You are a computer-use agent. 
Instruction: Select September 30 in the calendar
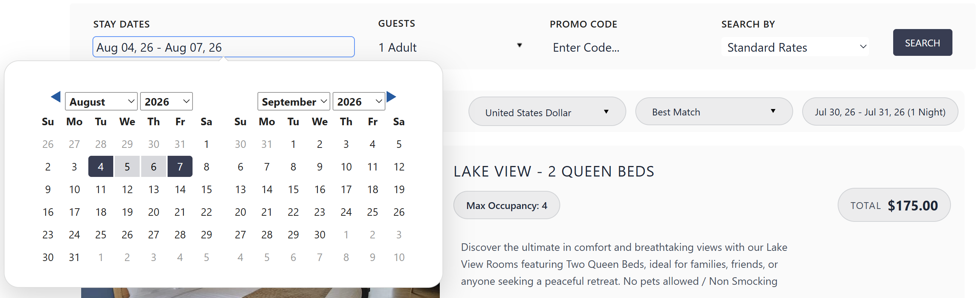coord(320,235)
